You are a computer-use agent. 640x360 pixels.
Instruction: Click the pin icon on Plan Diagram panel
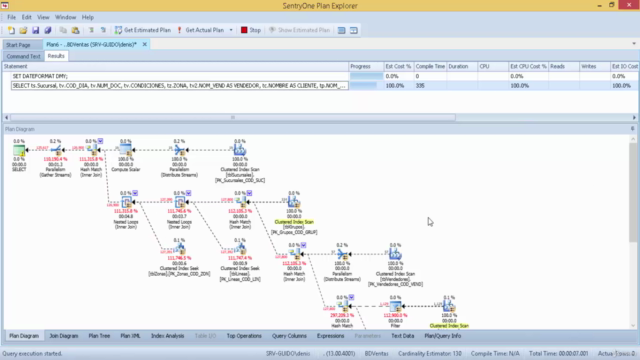coord(633,129)
